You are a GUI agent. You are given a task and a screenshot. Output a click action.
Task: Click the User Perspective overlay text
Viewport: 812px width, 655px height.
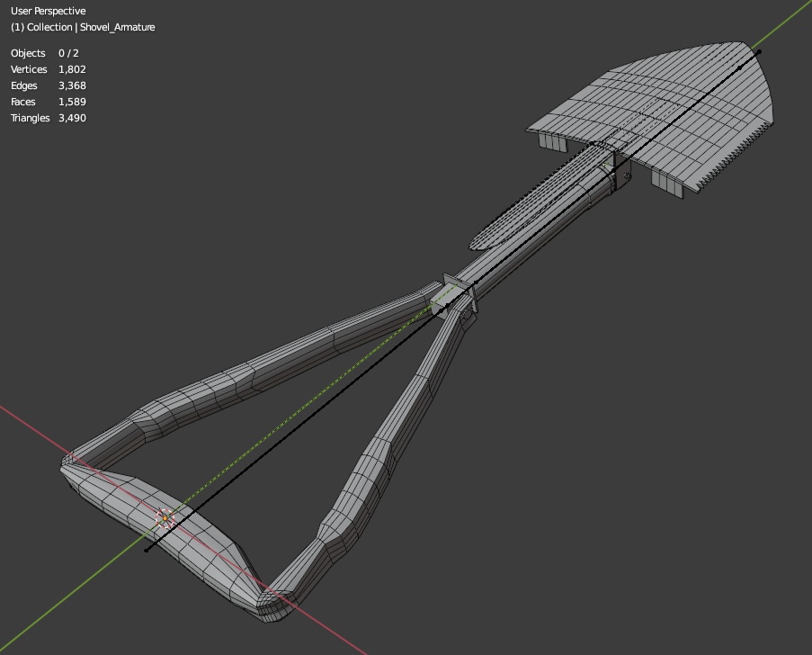49,10
